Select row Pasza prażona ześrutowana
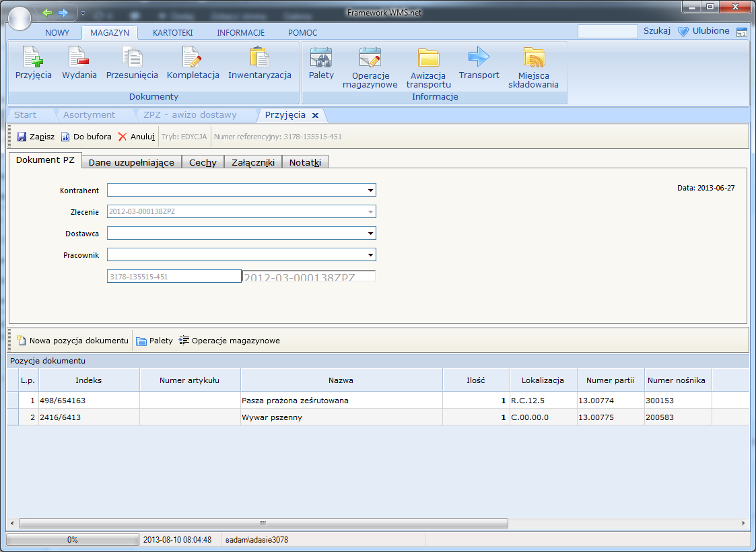Screen dimensions: 756x552 coord(378,401)
